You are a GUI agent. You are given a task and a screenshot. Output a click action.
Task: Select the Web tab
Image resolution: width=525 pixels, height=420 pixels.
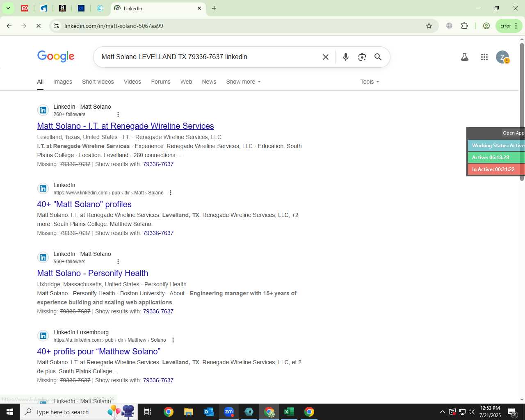tap(186, 82)
